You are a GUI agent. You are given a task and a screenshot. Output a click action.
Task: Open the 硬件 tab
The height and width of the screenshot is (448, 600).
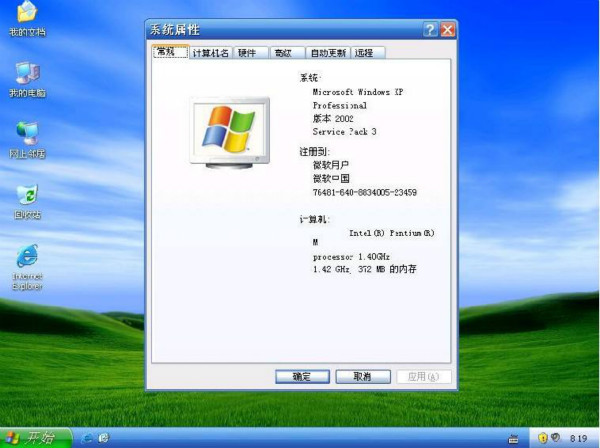click(x=248, y=53)
